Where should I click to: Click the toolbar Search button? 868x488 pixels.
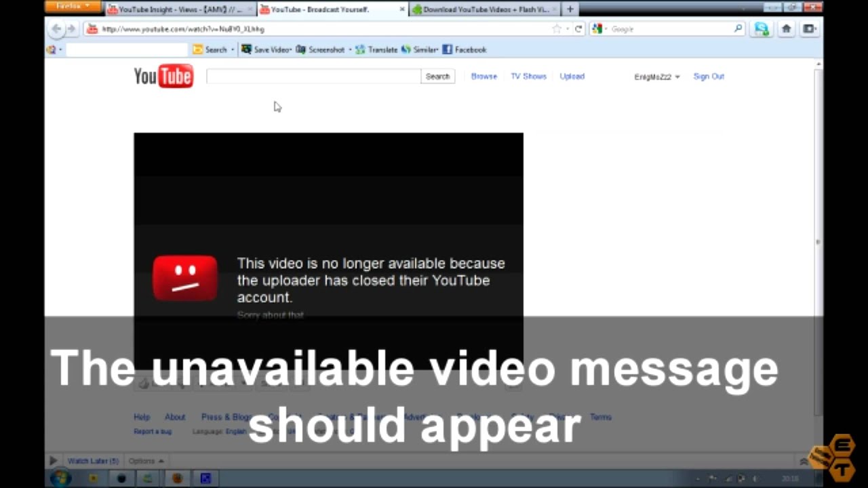tap(210, 49)
